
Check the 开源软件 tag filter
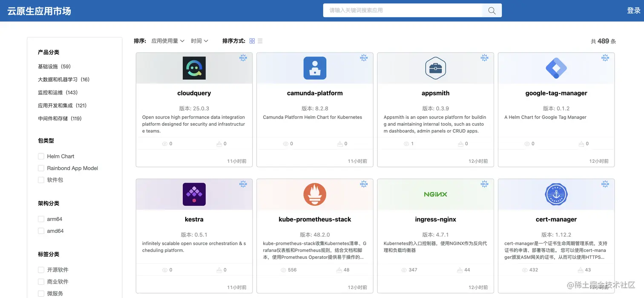[41, 270]
